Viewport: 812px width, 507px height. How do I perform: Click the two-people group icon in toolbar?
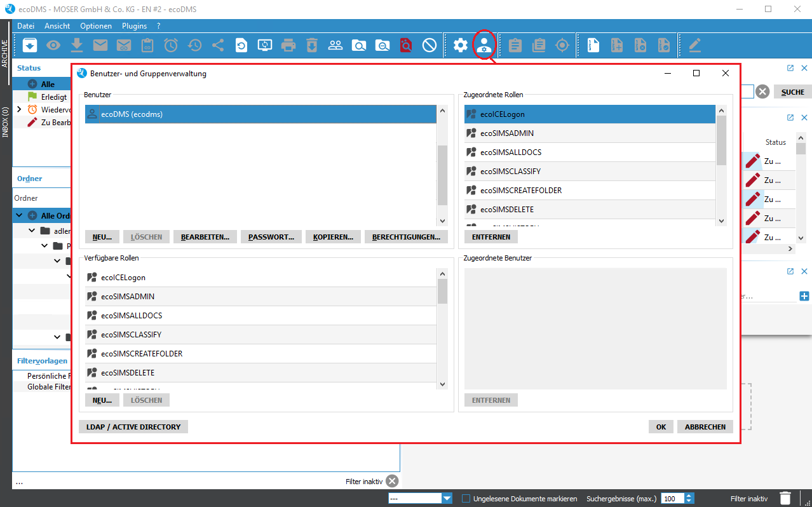[x=335, y=45]
